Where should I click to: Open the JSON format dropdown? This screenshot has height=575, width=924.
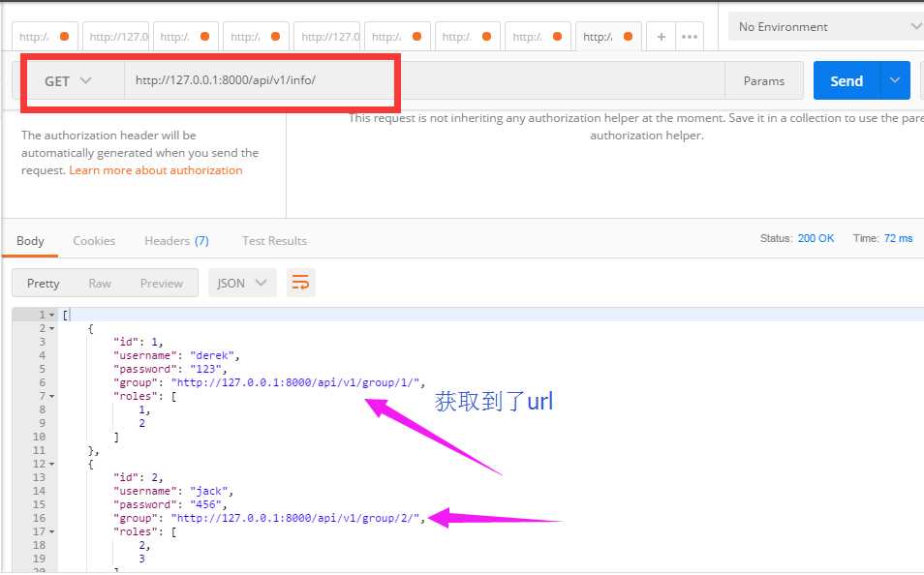pyautogui.click(x=242, y=284)
